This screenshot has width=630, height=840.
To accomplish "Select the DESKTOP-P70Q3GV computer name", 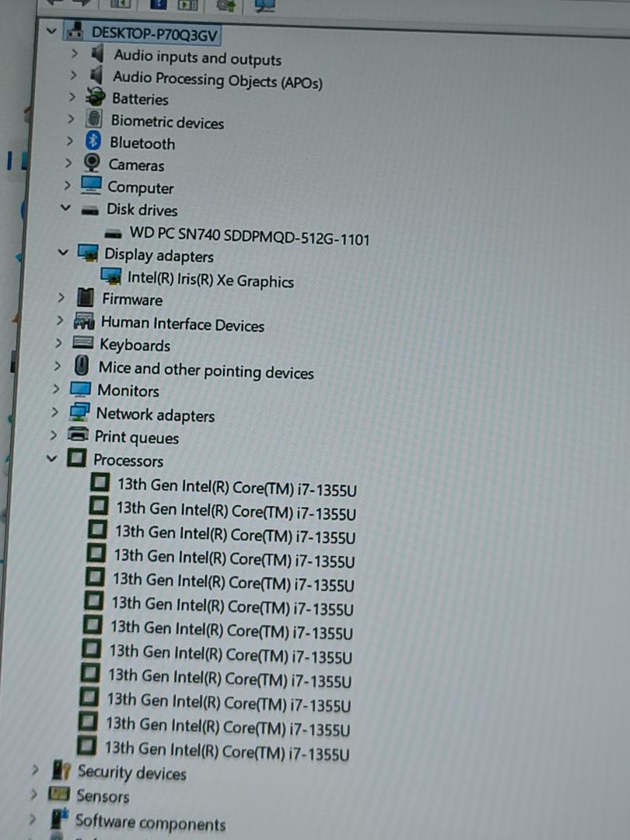I will (x=154, y=34).
